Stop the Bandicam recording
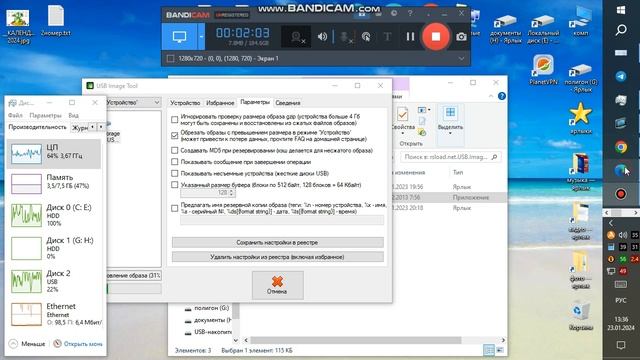640x360 pixels. 436,37
